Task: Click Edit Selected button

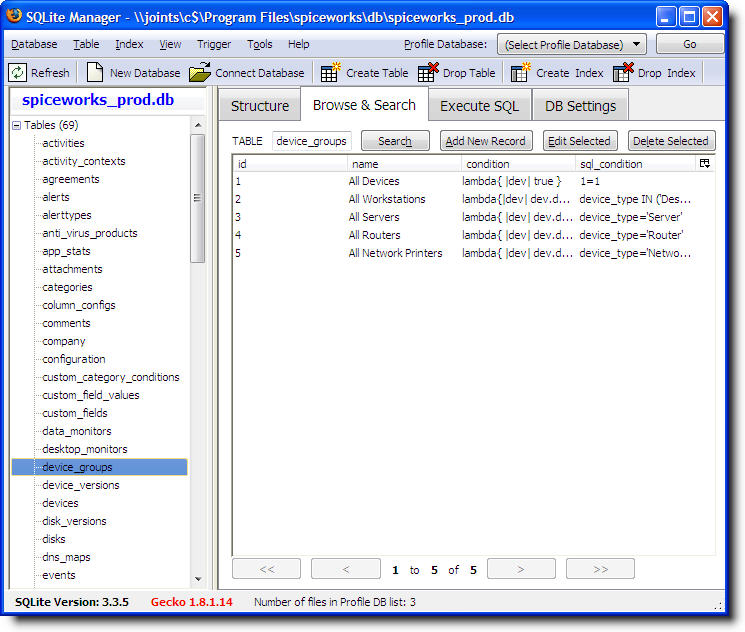Action: click(580, 141)
